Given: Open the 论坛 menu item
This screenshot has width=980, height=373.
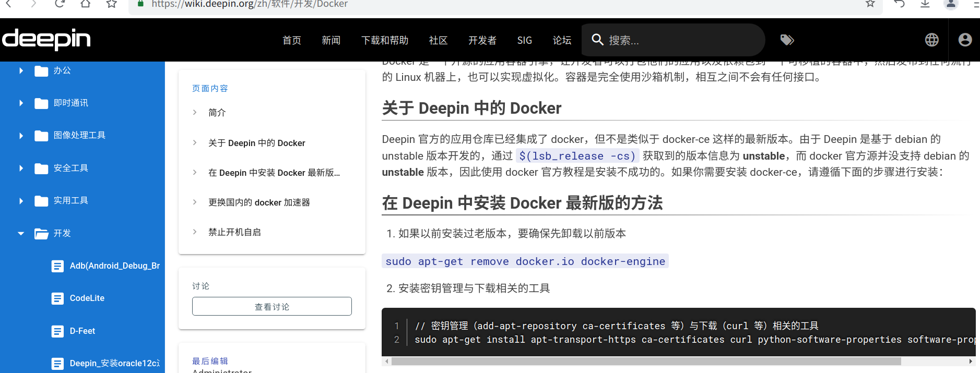Looking at the screenshot, I should (x=562, y=40).
